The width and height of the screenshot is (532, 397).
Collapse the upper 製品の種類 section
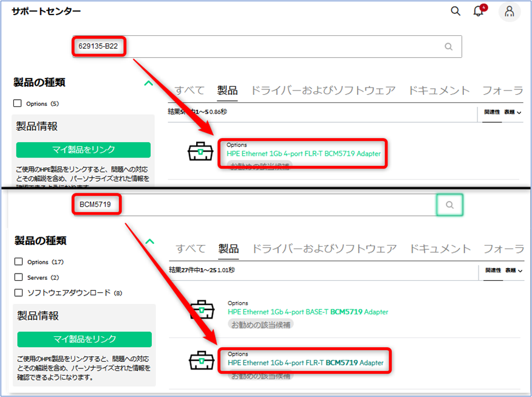point(148,83)
